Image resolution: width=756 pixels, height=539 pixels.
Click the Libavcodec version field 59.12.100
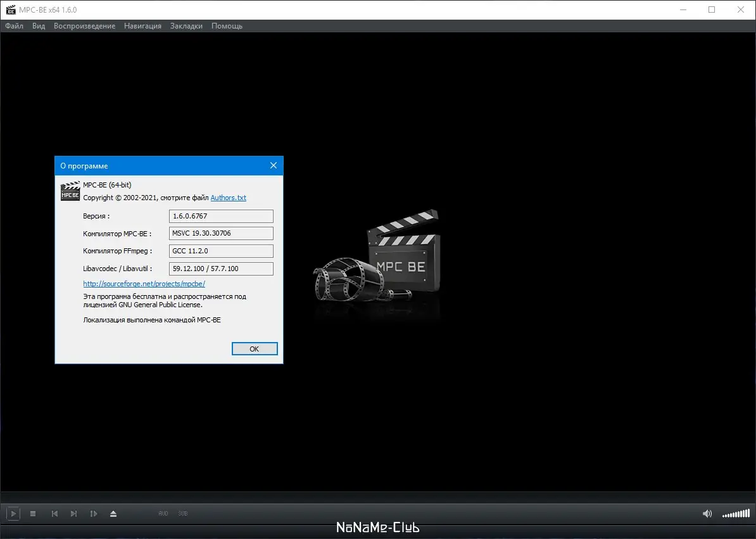tap(221, 269)
